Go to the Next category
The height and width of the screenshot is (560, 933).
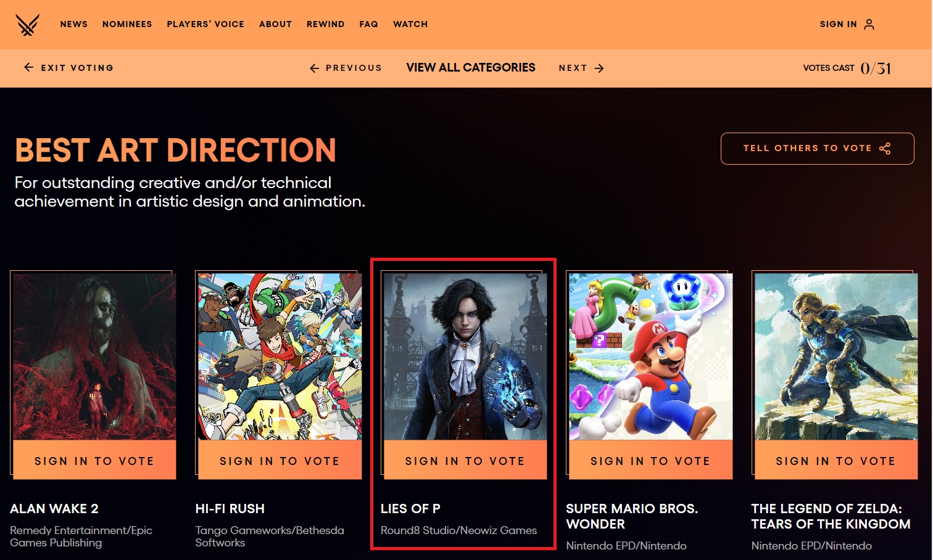[x=573, y=68]
